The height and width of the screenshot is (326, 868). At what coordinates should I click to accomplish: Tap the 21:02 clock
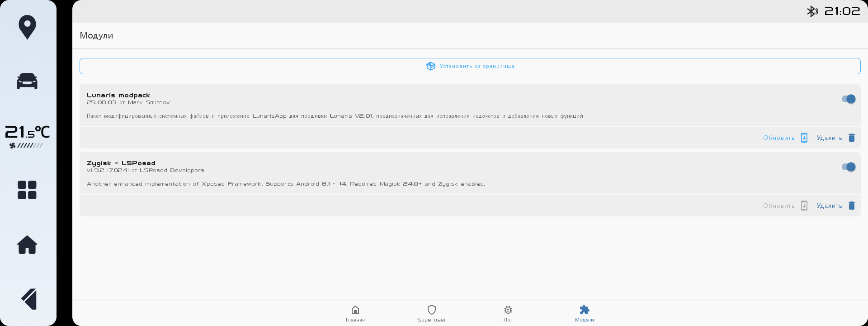point(842,11)
